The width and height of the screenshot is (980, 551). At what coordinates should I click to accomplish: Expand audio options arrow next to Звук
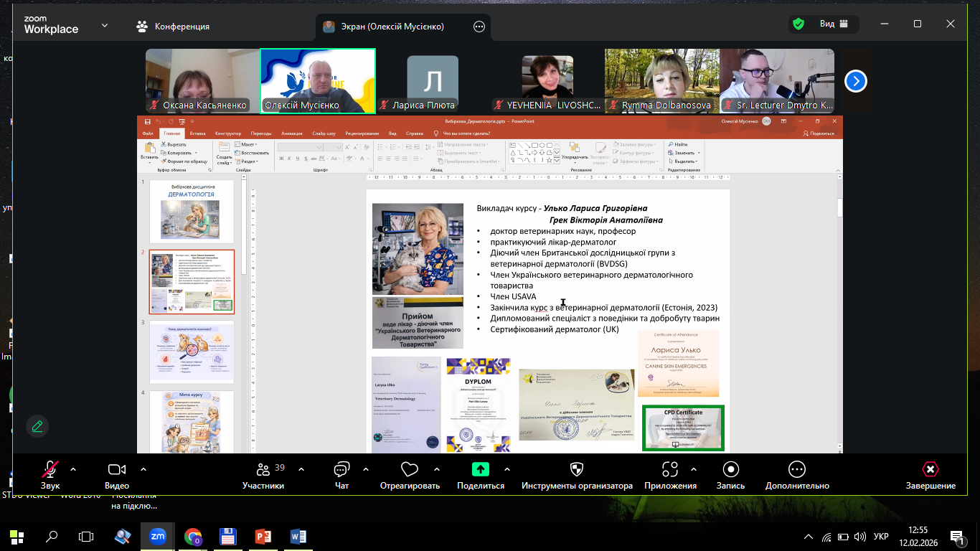(72, 469)
